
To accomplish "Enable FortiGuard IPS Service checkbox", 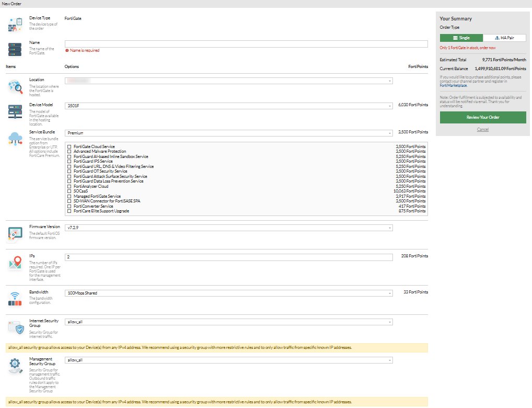I will tap(69, 161).
